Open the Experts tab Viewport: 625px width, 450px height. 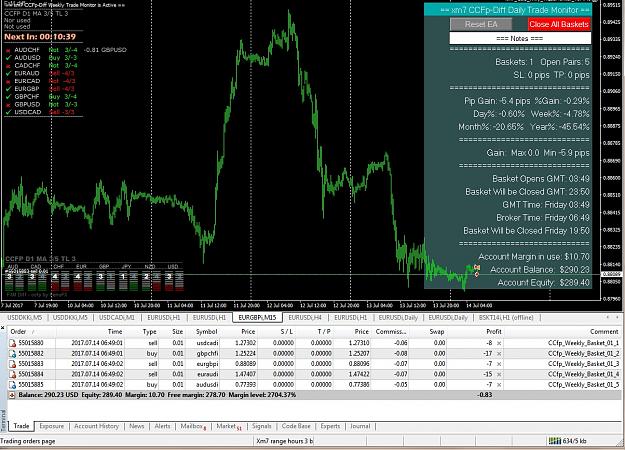tap(330, 426)
